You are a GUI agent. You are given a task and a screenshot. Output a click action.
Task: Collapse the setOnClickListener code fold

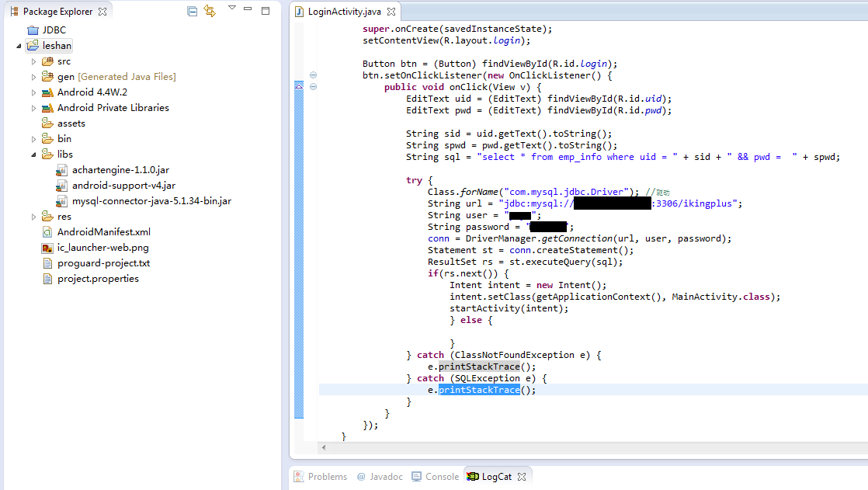pyautogui.click(x=313, y=75)
